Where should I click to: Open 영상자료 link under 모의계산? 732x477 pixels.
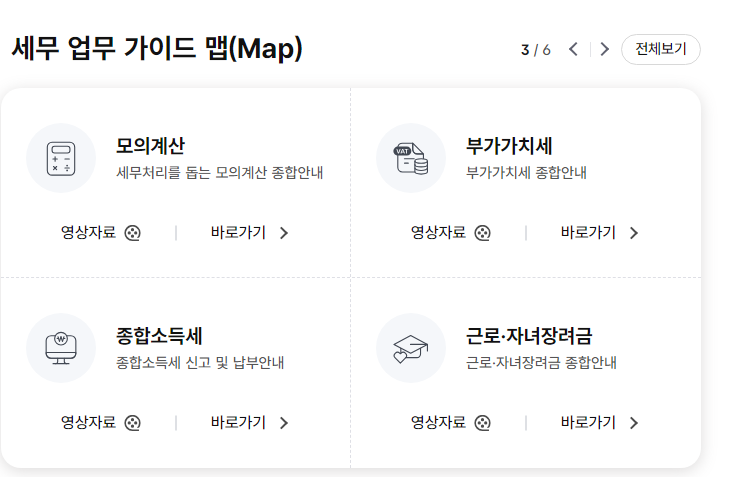pos(89,233)
